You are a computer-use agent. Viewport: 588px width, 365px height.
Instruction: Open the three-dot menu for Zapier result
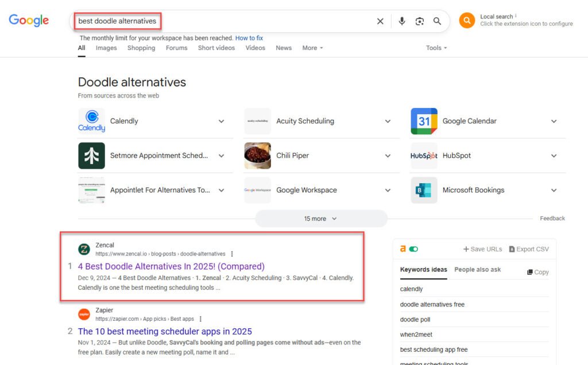(x=200, y=319)
